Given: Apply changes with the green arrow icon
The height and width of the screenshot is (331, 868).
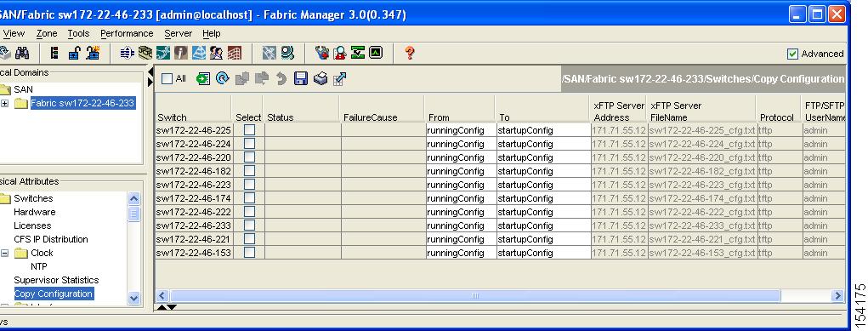Looking at the screenshot, I should coord(203,79).
